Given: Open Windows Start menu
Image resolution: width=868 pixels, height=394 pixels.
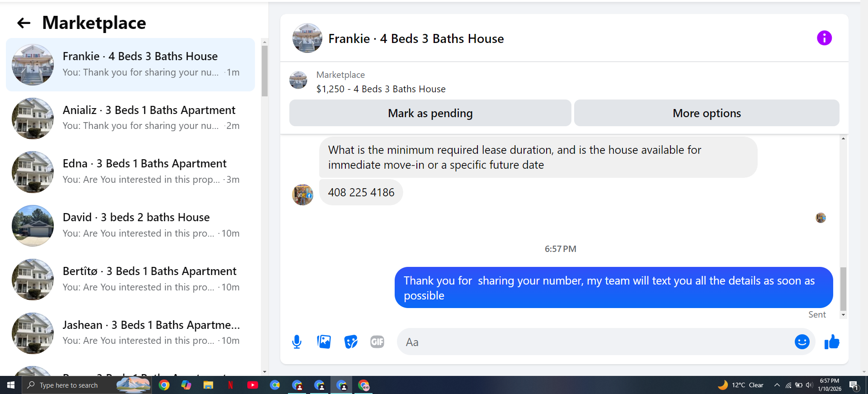Looking at the screenshot, I should [x=11, y=385].
